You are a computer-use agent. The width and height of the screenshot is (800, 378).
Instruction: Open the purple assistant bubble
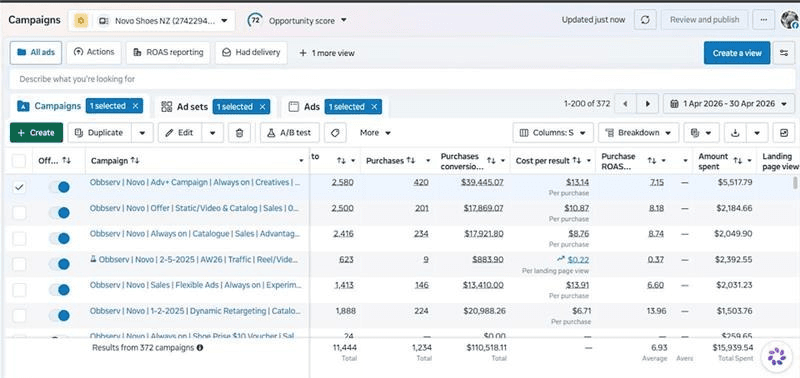(x=777, y=357)
